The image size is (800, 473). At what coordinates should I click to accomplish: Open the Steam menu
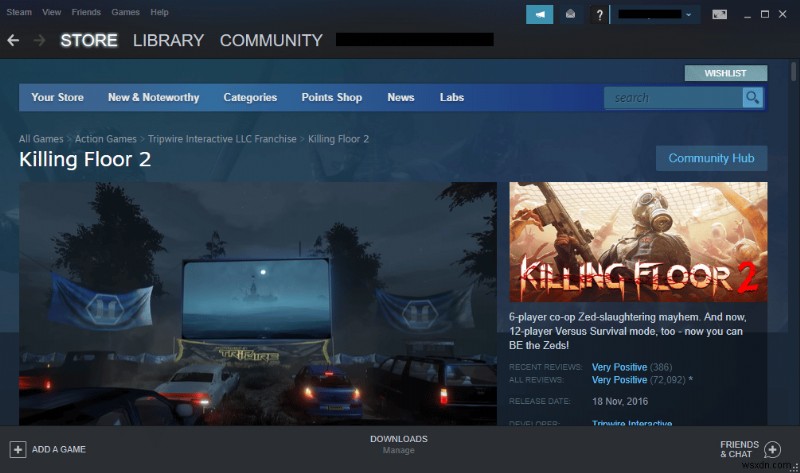coord(19,12)
